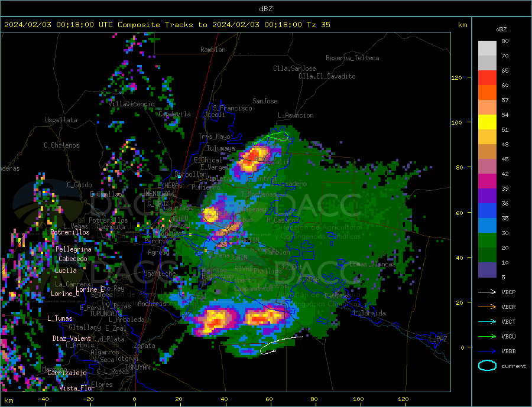The width and height of the screenshot is (532, 407).
Task: Click the Carrizalejo label on the map
Action: [x=67, y=373]
